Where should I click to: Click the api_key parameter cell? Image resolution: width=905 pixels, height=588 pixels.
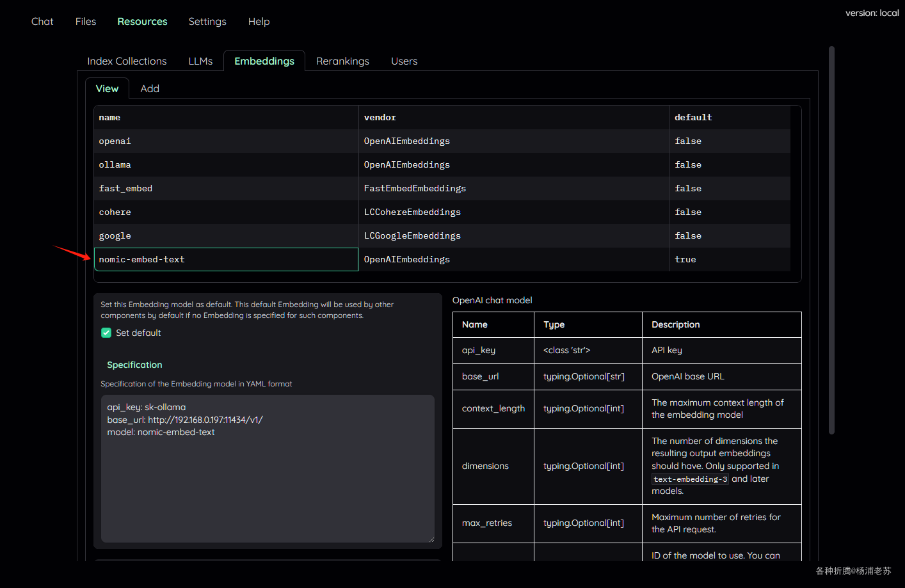[493, 351]
